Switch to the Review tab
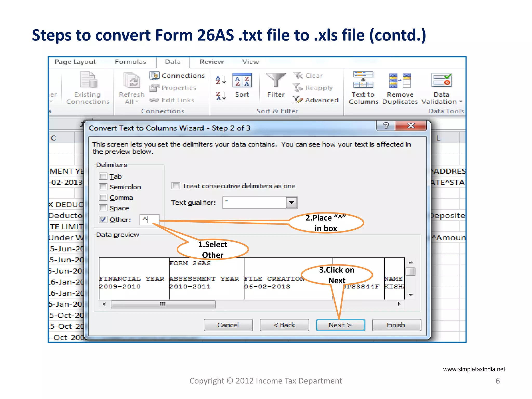 point(211,62)
